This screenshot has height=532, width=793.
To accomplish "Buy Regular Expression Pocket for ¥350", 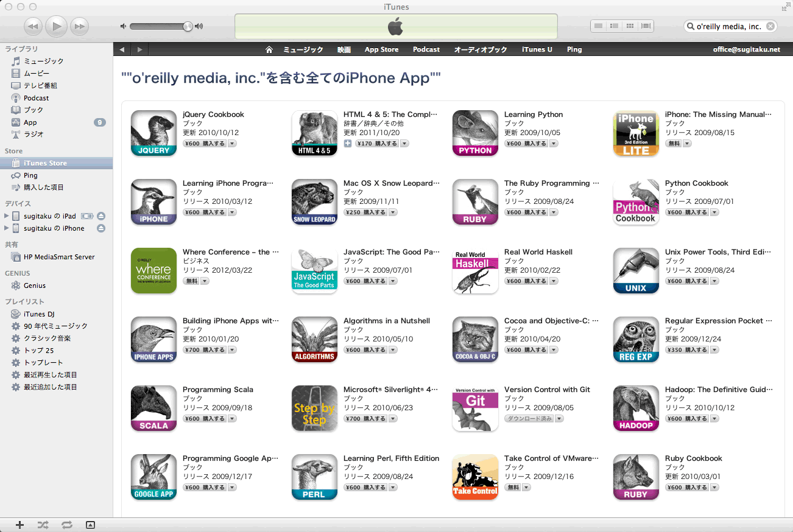I will 687,350.
